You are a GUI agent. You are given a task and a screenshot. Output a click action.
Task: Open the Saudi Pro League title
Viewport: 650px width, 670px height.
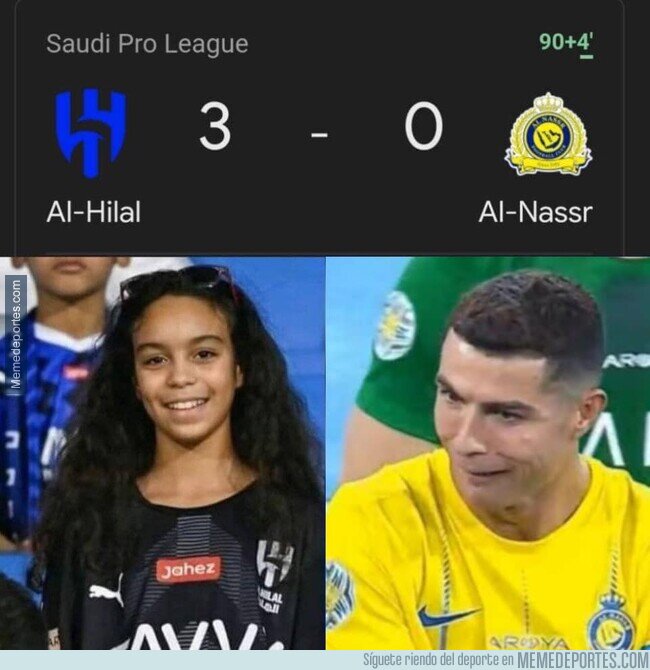[x=147, y=44]
